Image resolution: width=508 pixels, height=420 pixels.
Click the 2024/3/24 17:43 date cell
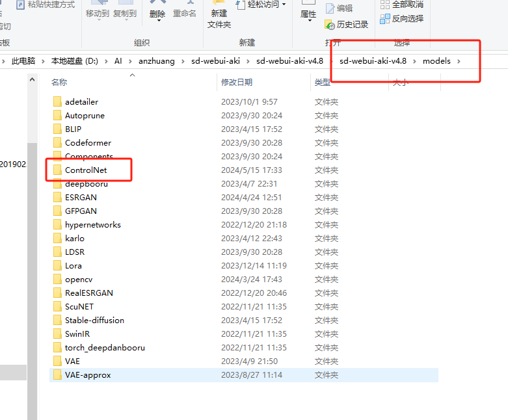click(x=252, y=279)
